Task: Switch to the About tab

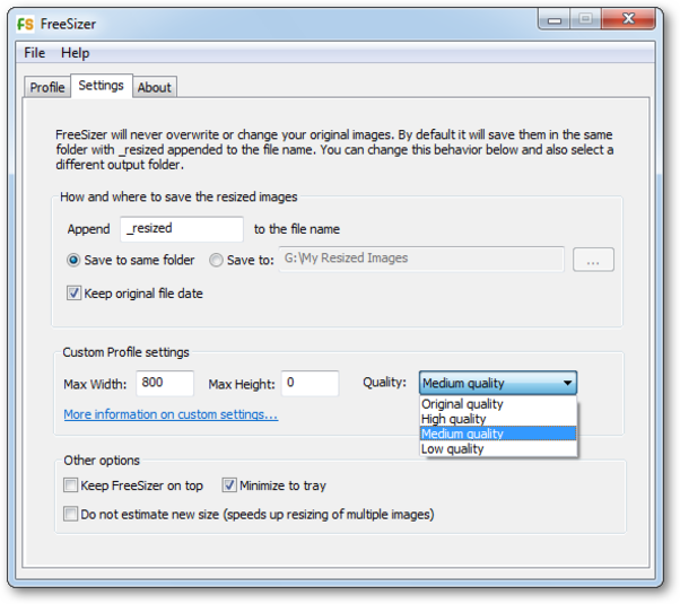Action: [x=154, y=87]
